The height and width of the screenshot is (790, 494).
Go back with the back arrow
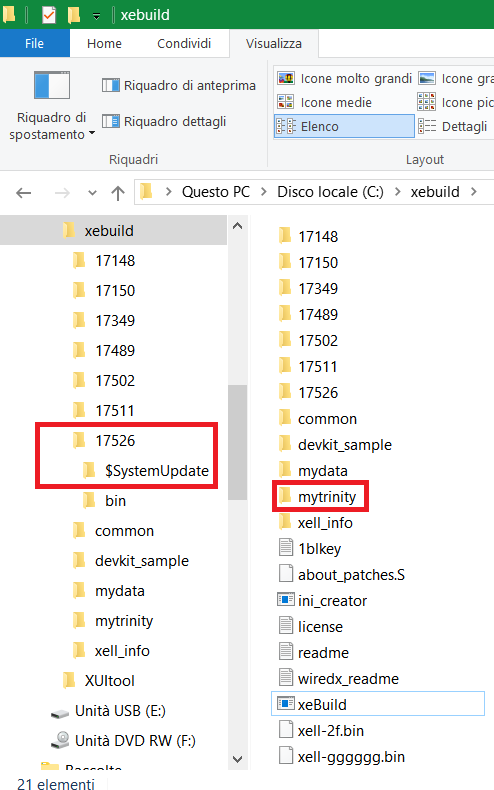click(x=24, y=192)
